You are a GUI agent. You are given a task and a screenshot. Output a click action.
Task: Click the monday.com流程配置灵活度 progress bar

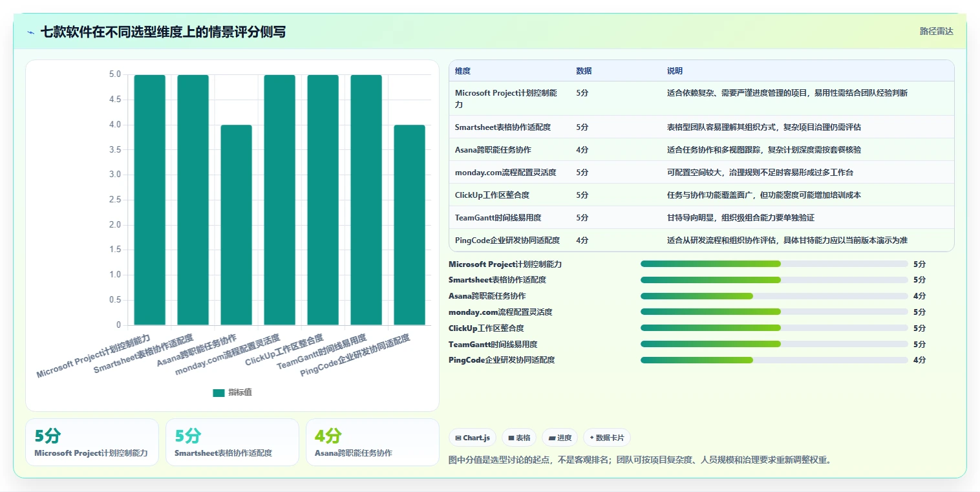(x=774, y=312)
